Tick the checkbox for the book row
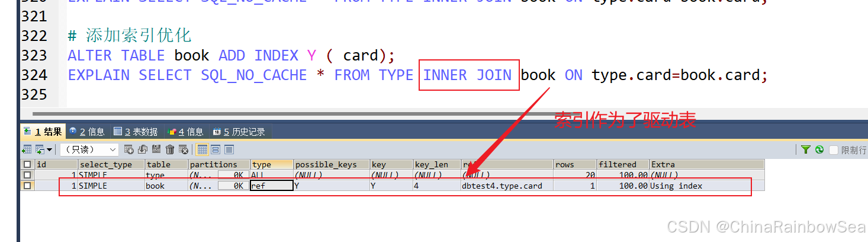The image size is (868, 242). pyautogui.click(x=27, y=186)
